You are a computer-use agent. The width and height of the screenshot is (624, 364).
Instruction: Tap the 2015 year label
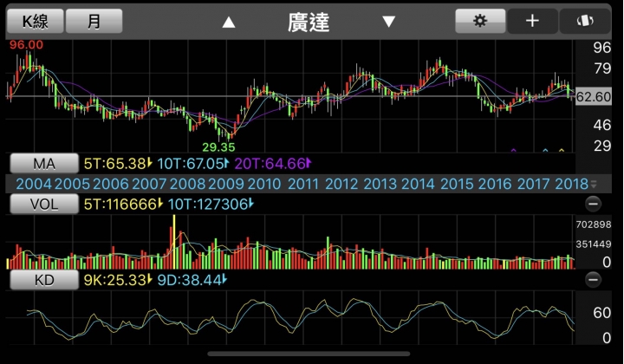tap(457, 185)
